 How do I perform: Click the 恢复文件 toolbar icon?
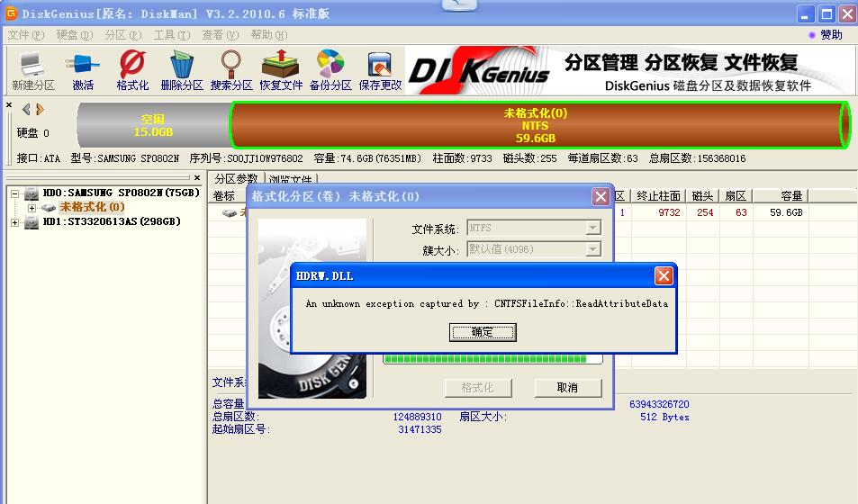[x=281, y=70]
